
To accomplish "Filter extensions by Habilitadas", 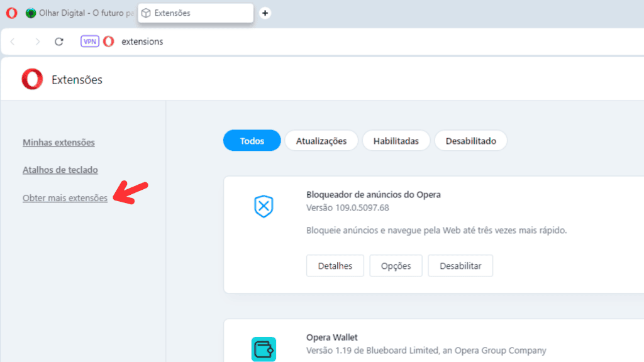I will (396, 140).
